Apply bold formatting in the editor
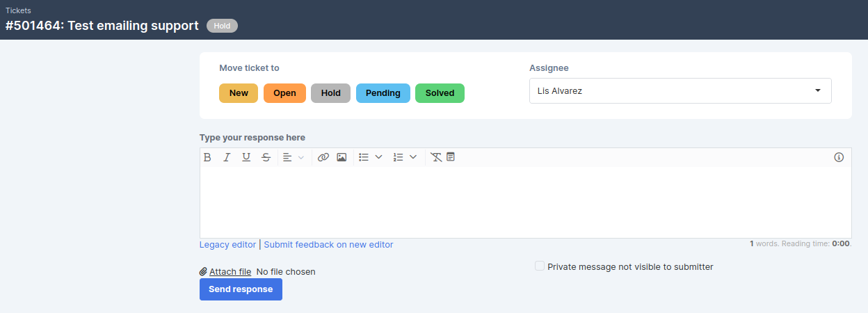 tap(207, 157)
